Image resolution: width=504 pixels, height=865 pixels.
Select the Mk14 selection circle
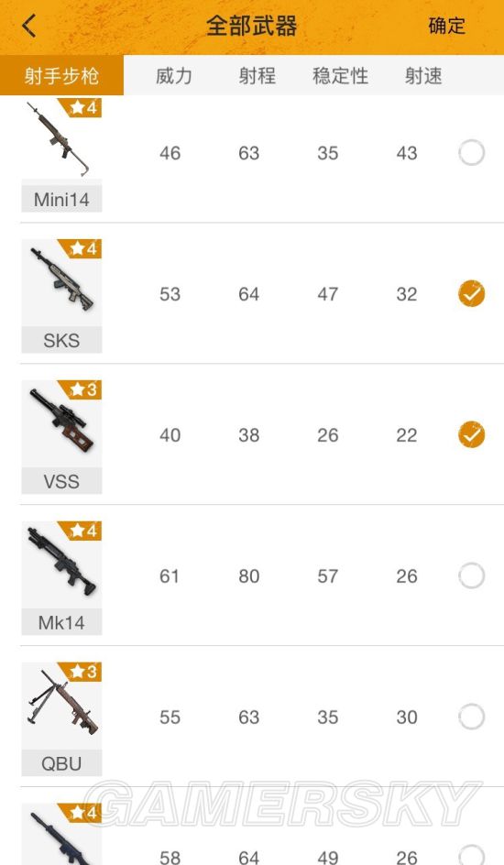[x=471, y=576]
